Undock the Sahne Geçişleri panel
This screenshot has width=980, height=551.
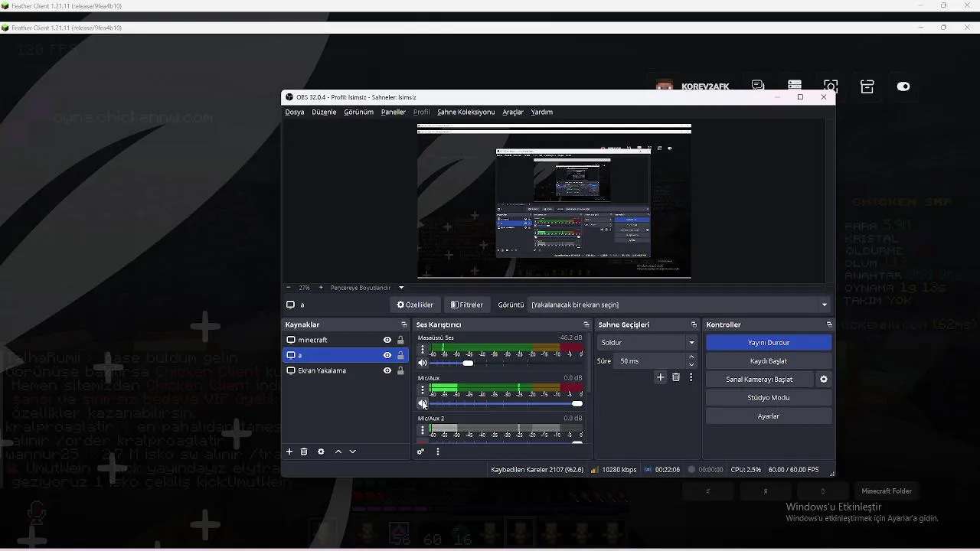tap(694, 324)
